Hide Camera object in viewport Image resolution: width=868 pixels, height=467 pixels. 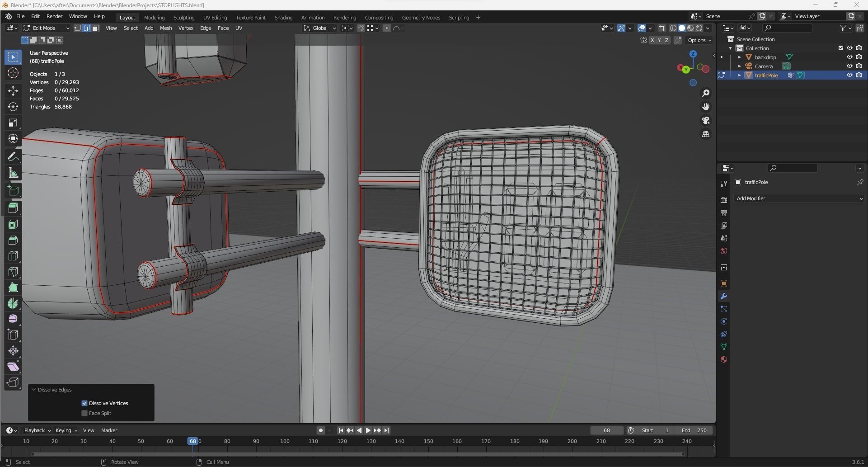pyautogui.click(x=849, y=66)
